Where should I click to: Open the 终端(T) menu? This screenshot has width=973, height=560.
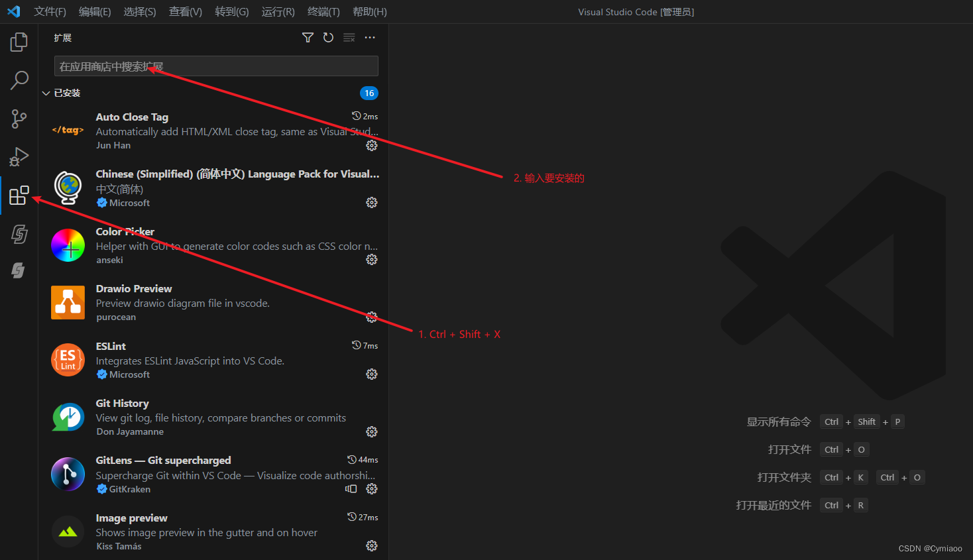tap(323, 12)
